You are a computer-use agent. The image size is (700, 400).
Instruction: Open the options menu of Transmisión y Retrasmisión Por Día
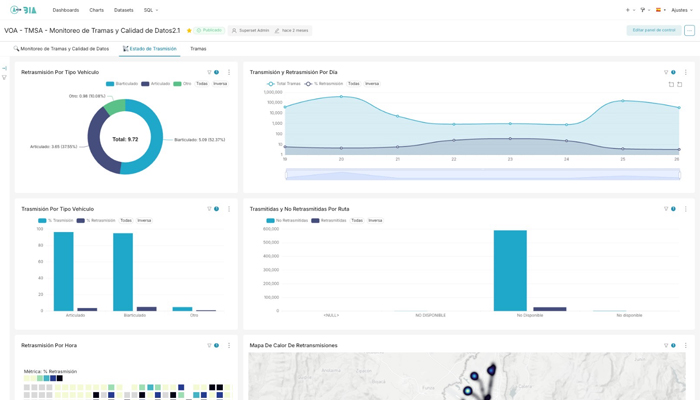(x=686, y=72)
